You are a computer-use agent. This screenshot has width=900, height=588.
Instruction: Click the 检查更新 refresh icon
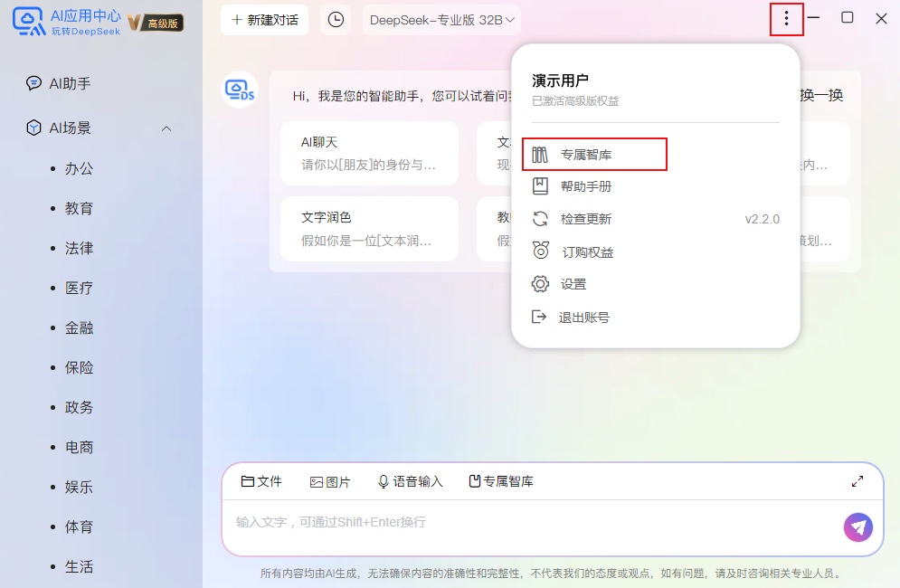pos(540,219)
